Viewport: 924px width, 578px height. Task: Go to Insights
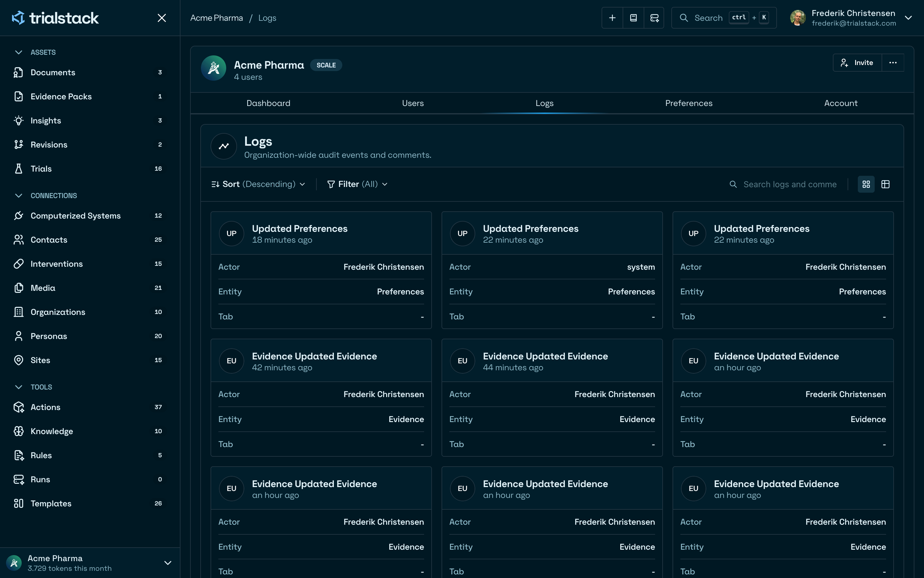(x=90, y=120)
